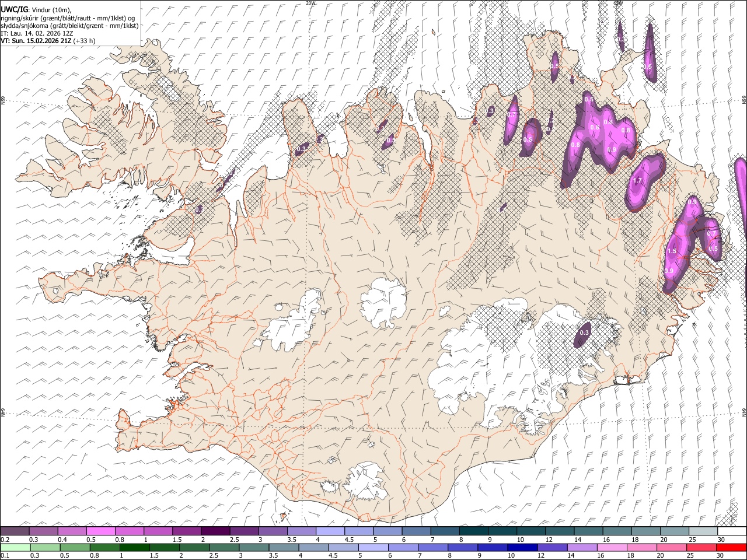This screenshot has width=747, height=560.
Task: Select the pink 18–20 rain legend swatch
Action: pyautogui.click(x=641, y=547)
